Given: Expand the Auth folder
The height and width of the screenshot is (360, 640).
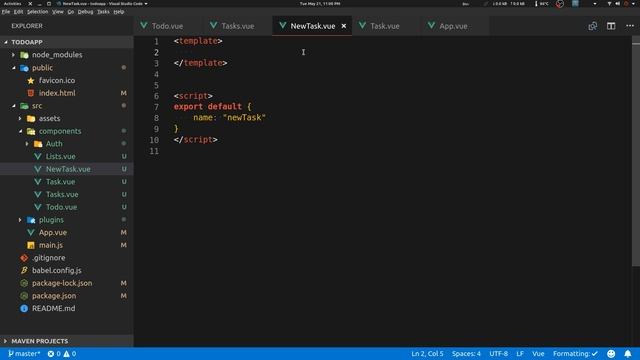Looking at the screenshot, I should (x=27, y=143).
